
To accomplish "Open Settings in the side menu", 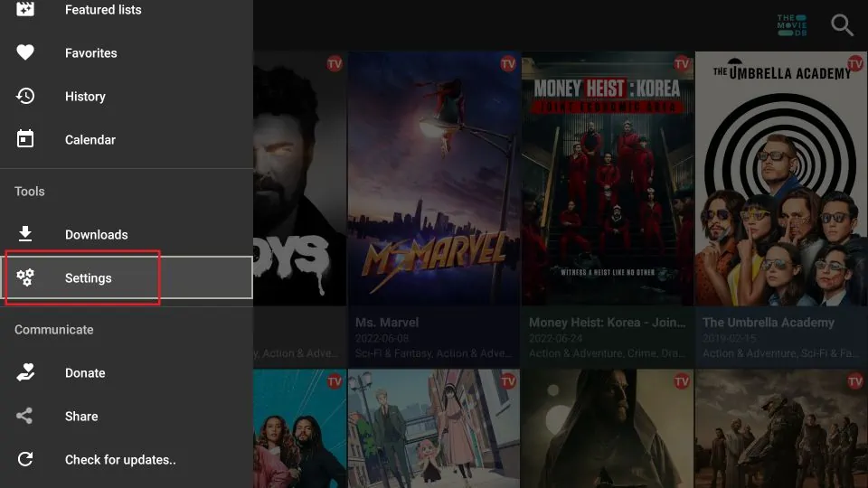I will 127,277.
